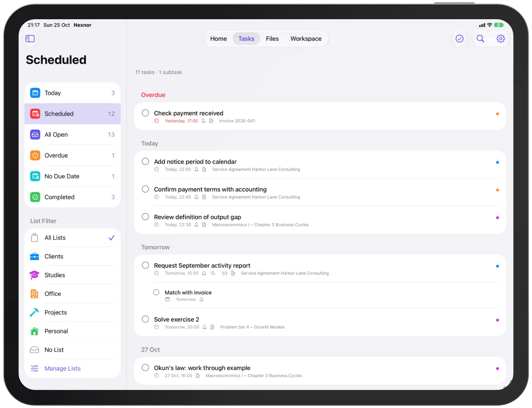Select the Scheduled row in sidebar
The width and height of the screenshot is (532, 408).
tap(72, 114)
